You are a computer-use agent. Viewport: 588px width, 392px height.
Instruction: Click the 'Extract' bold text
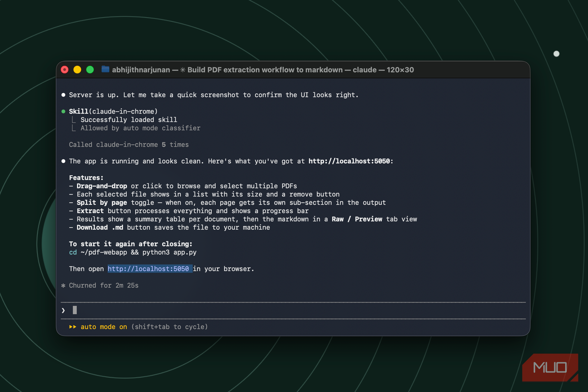click(90, 211)
